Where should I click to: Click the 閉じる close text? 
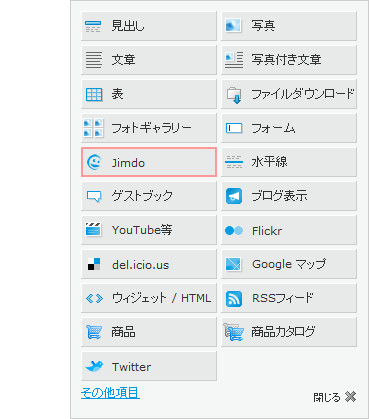pos(327,397)
